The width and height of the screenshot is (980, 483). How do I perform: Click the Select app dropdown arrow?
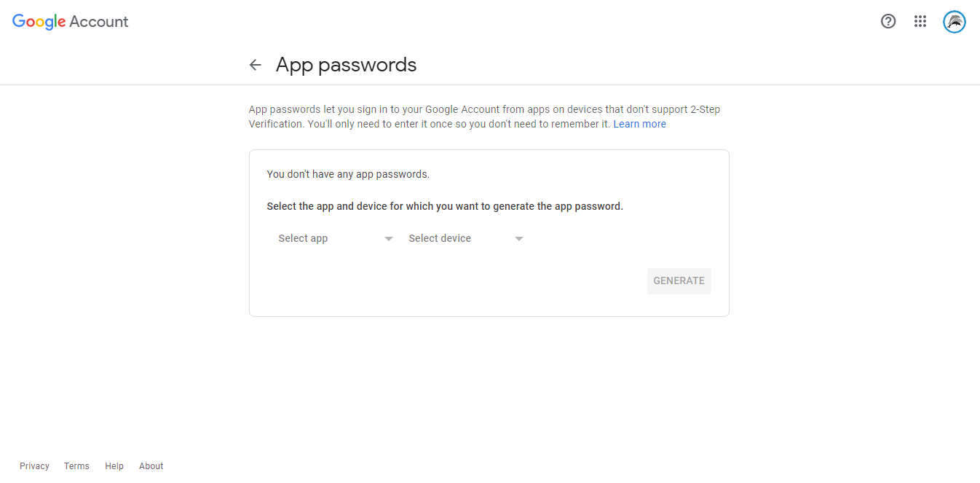coord(389,239)
